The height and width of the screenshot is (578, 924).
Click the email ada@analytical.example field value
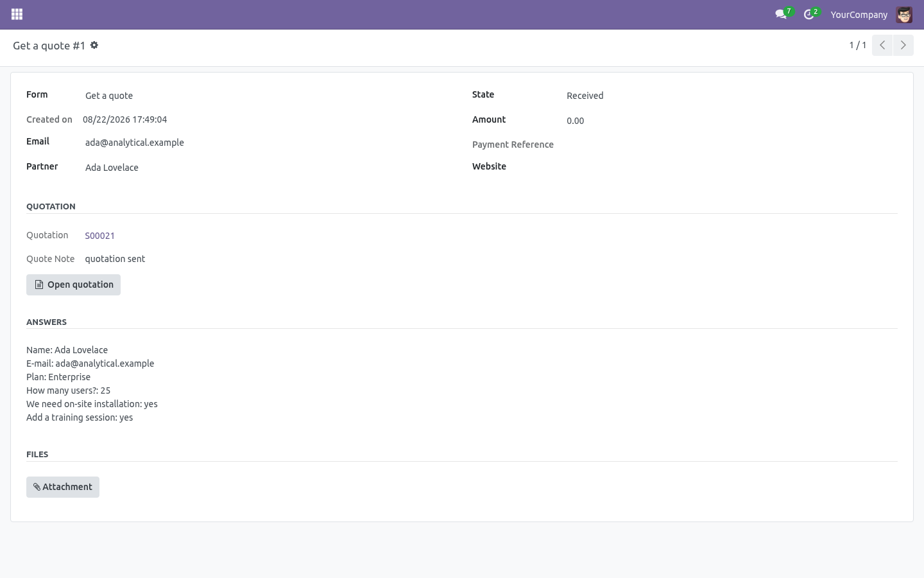(x=135, y=143)
